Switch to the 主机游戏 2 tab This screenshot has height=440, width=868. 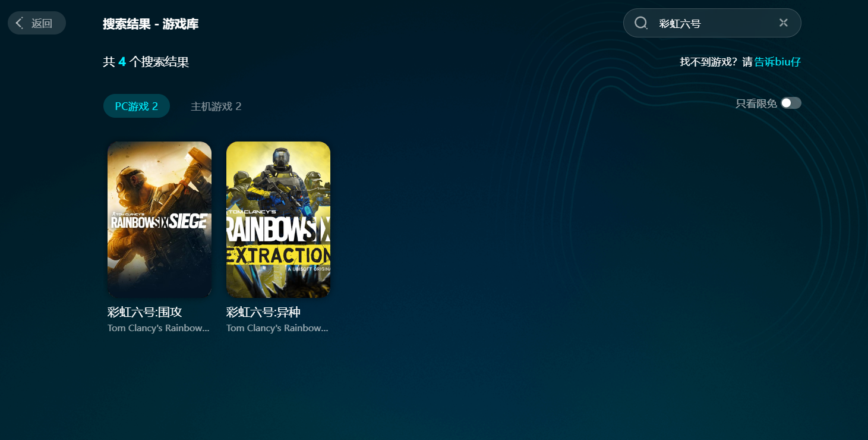pyautogui.click(x=216, y=106)
